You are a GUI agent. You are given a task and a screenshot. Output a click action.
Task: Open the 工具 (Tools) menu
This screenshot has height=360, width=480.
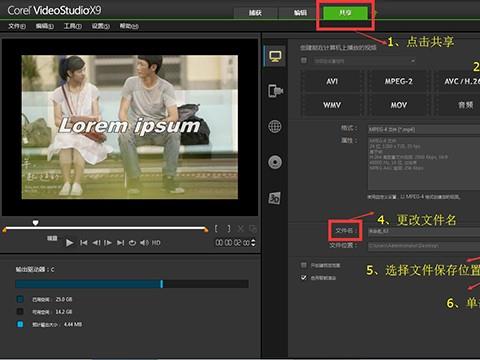pos(73,26)
